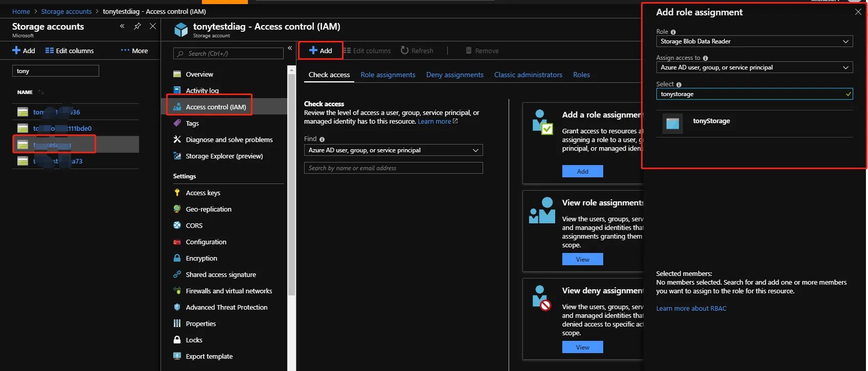
Task: Close the Add role assignment panel
Action: pos(858,12)
